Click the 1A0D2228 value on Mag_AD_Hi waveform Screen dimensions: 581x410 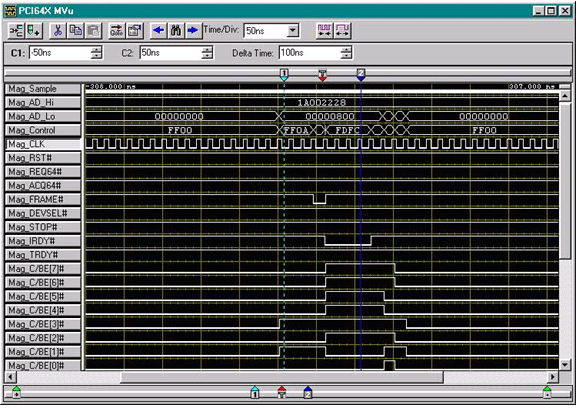[x=322, y=103]
